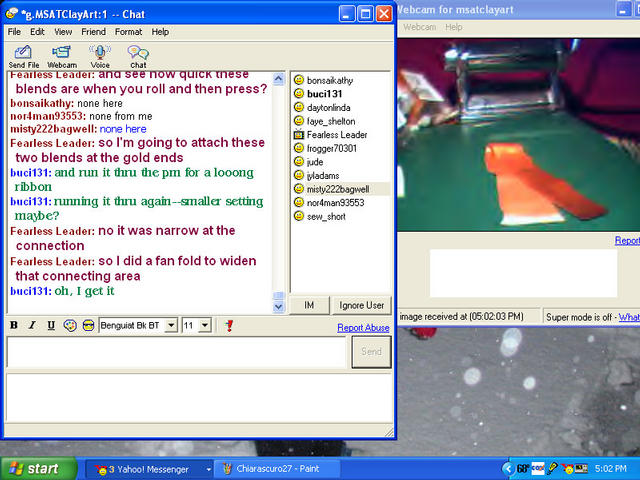The width and height of the screenshot is (640, 480).
Task: Click webcam TV icon beside Fearless Leader
Action: click(299, 134)
